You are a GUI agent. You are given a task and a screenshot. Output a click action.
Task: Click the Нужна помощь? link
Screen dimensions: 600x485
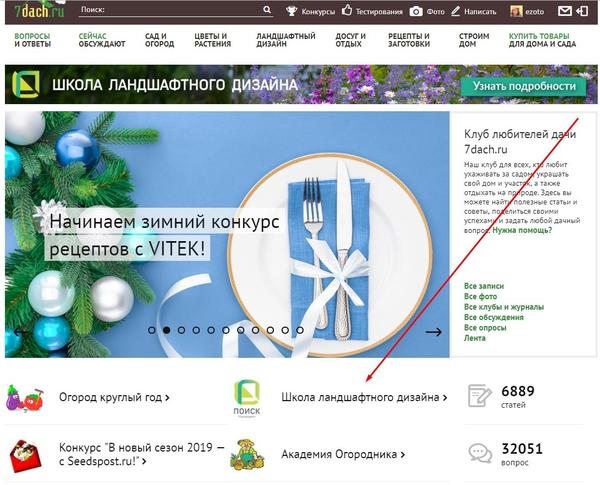click(x=519, y=229)
